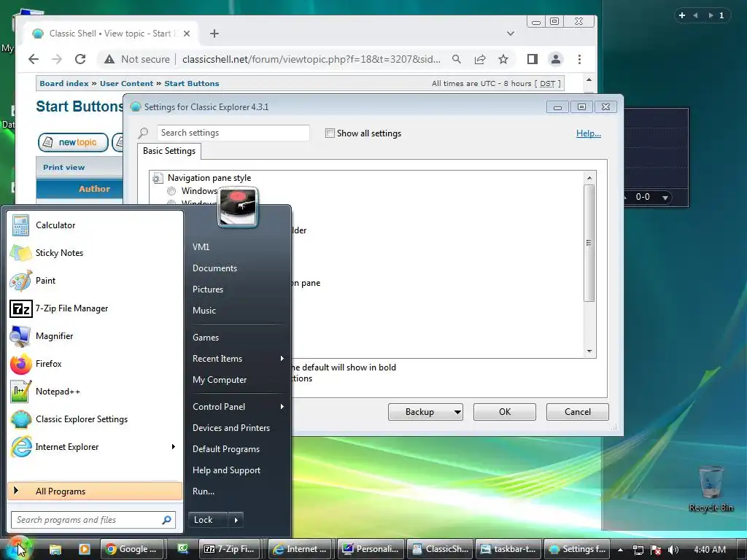Image resolution: width=747 pixels, height=560 pixels.
Task: Enable Show all settings checkbox
Action: [330, 133]
